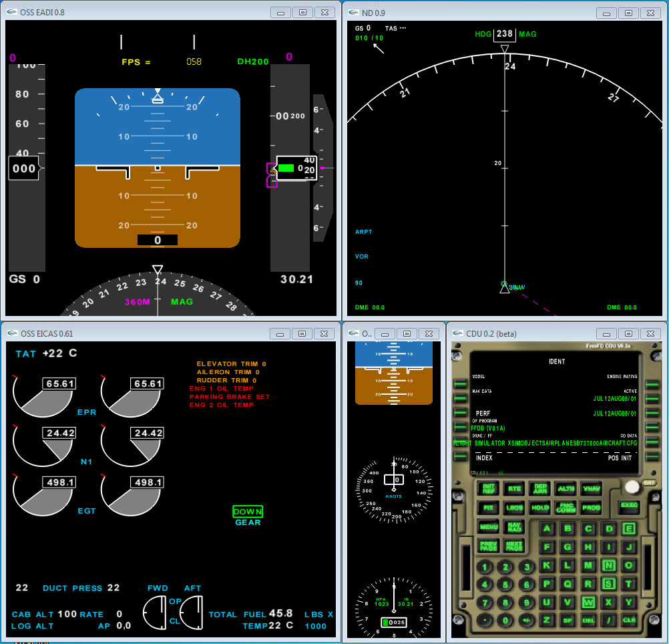Tap the slash key on the CDU
This screenshot has width=669, height=644.
tap(608, 620)
